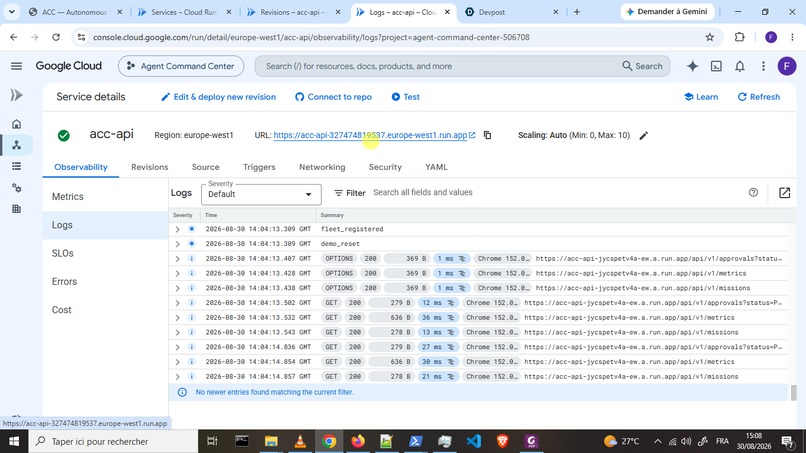Switch to the Revisions tab

(150, 167)
